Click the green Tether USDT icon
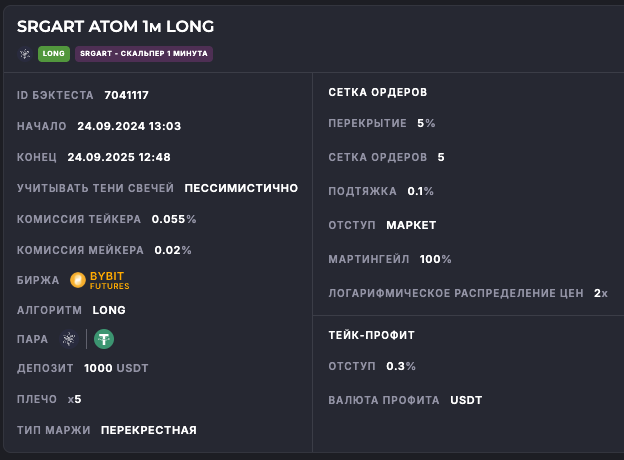624x460 pixels. tap(103, 339)
